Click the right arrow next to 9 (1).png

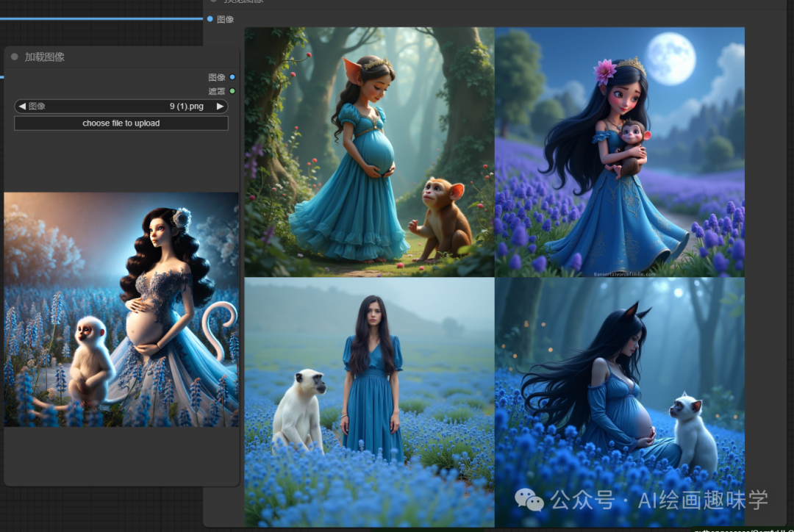click(x=220, y=107)
